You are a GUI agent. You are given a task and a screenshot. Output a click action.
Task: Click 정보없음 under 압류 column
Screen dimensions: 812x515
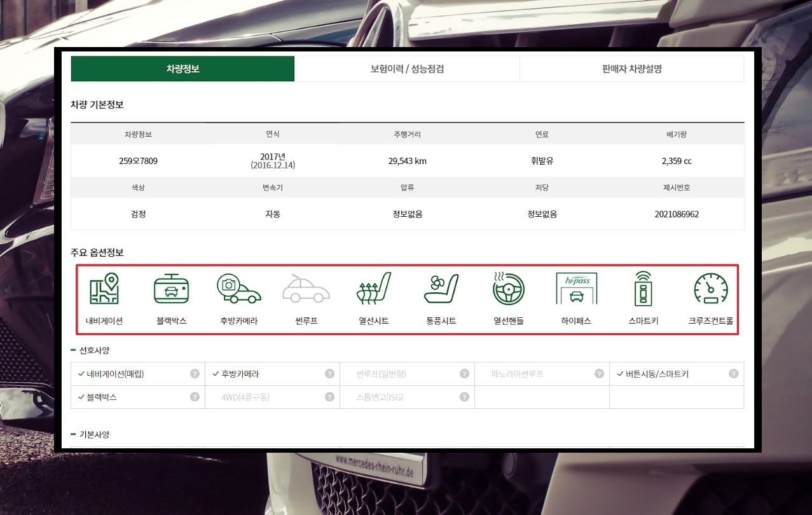(x=407, y=214)
